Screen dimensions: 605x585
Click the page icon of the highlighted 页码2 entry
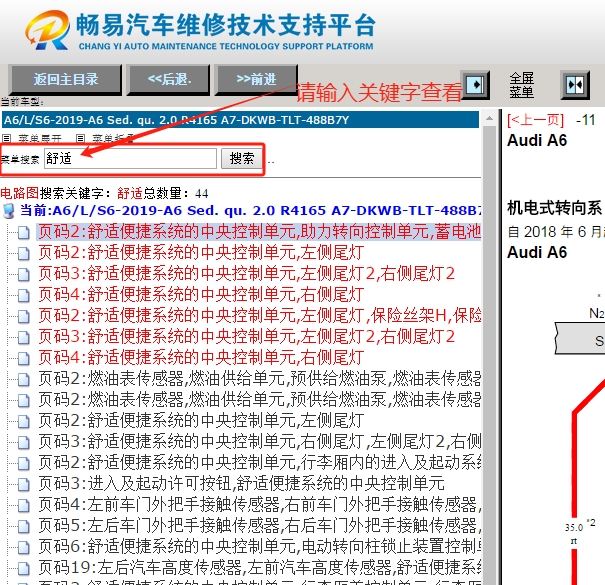[x=25, y=232]
